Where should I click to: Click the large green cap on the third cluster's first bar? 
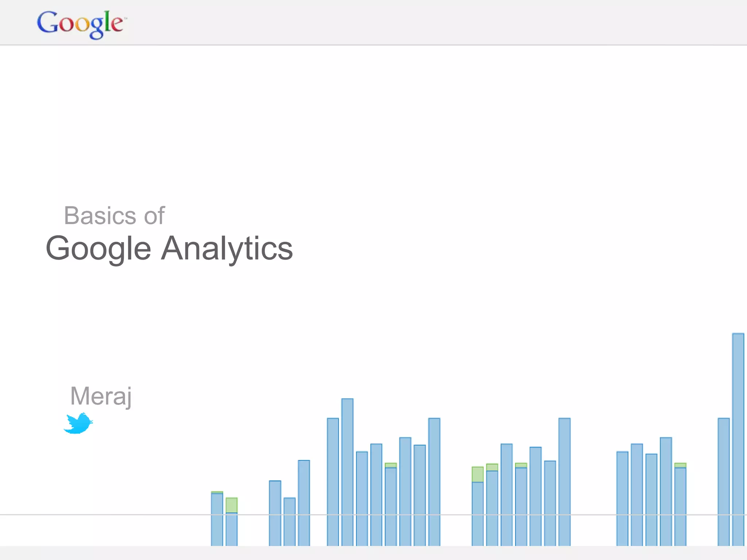(477, 474)
